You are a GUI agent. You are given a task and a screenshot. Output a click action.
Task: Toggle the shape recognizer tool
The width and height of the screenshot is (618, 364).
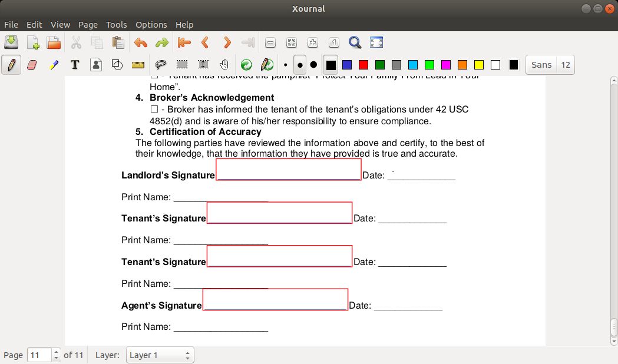[x=117, y=65]
